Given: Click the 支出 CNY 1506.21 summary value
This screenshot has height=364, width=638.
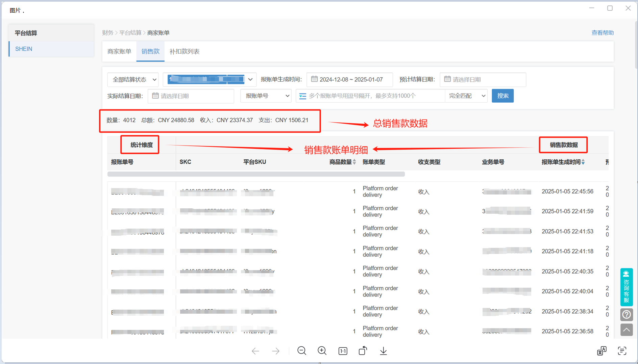Looking at the screenshot, I should coord(284,120).
